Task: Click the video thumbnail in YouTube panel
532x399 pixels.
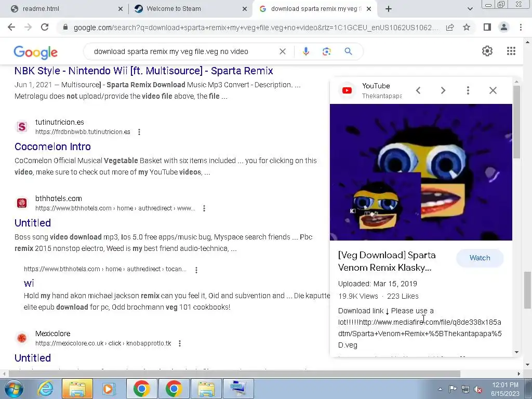Action: click(421, 172)
